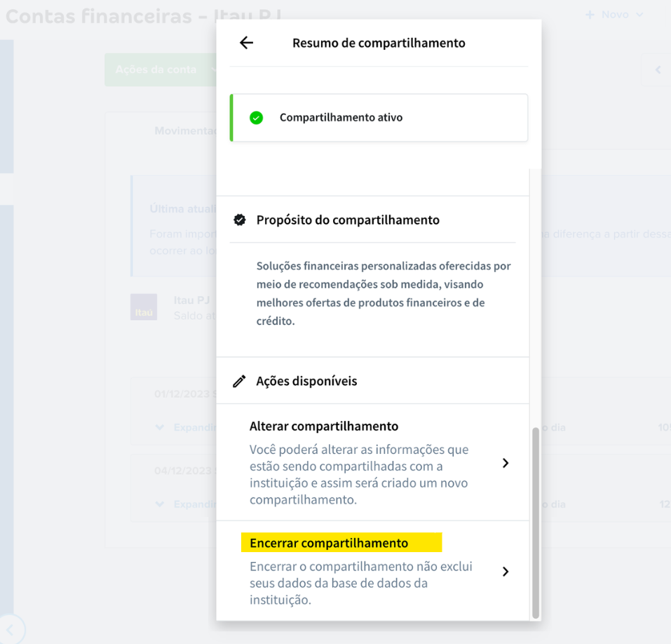The image size is (671, 644).
Task: Click the pencil icon beside Ações disponíveis
Action: 239,381
